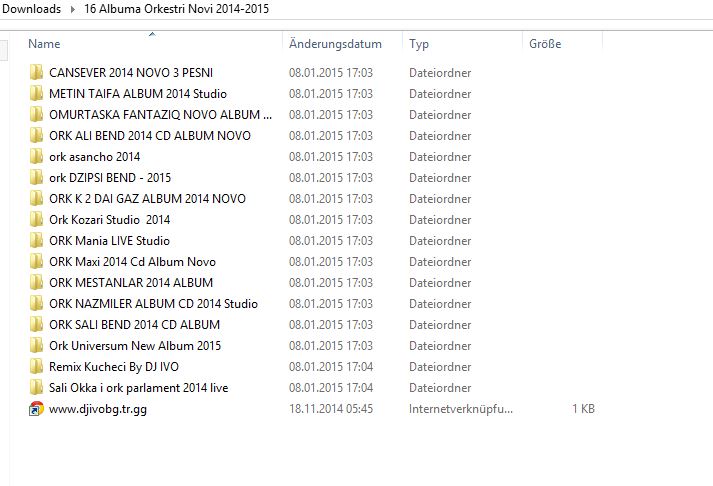
Task: Select the Ork Universum New Album 2015 name
Action: click(x=135, y=345)
